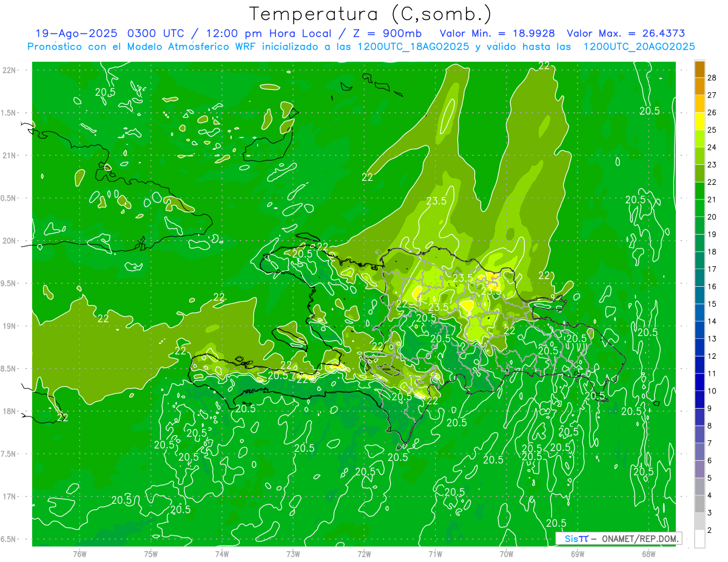
Task: Click the "Temperatura (C,somb.)" chart title
Action: tap(370, 14)
